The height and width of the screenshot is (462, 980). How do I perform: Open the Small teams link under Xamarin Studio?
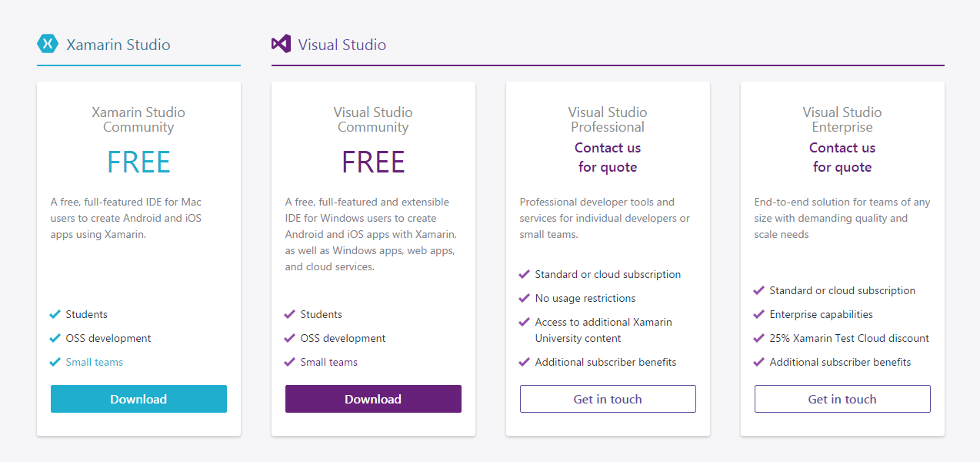point(95,362)
